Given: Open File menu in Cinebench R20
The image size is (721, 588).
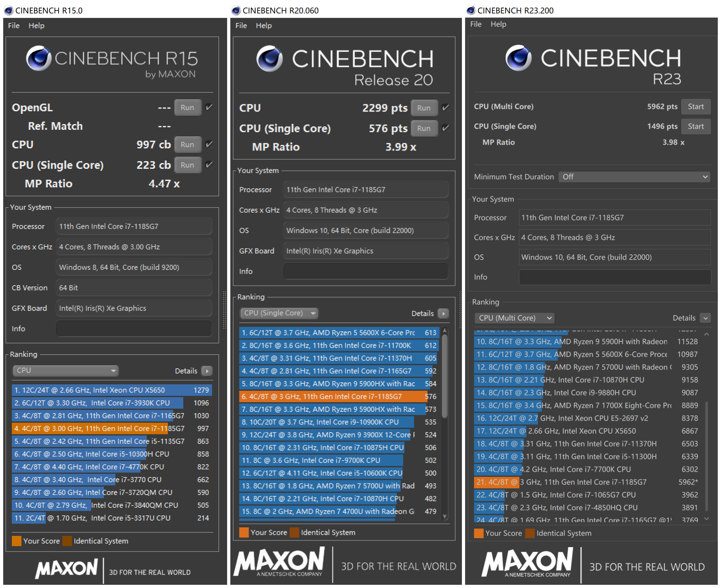Looking at the screenshot, I should click(x=241, y=25).
